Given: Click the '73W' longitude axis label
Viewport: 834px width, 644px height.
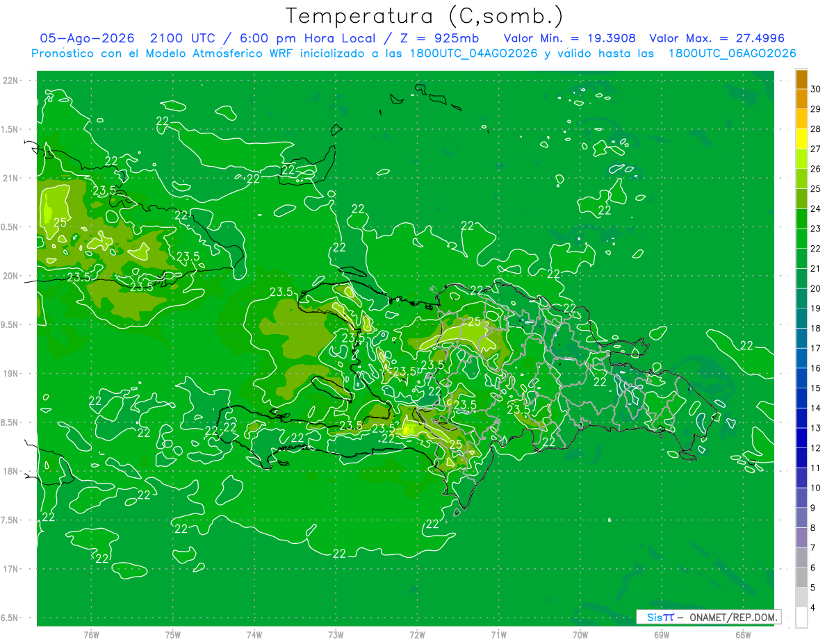Looking at the screenshot, I should [336, 635].
